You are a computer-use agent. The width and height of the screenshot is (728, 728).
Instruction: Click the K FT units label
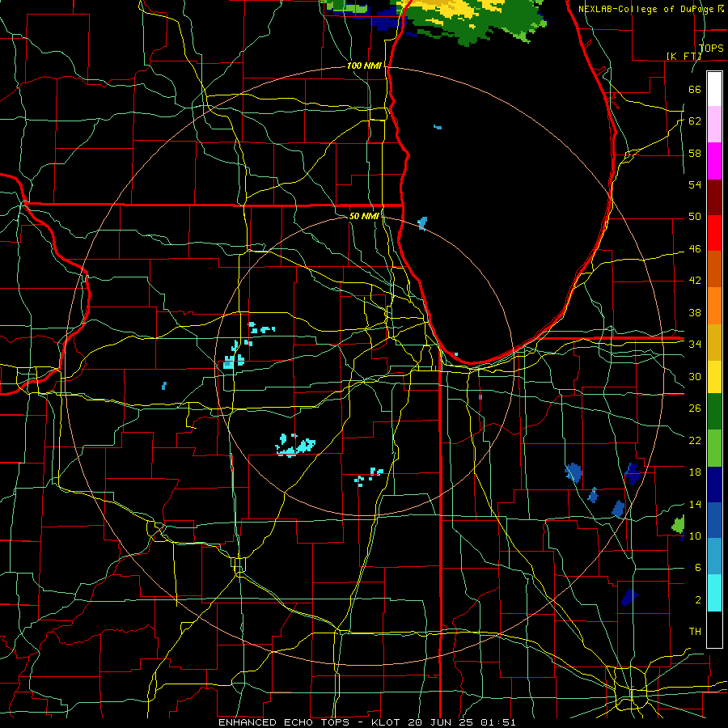point(684,56)
